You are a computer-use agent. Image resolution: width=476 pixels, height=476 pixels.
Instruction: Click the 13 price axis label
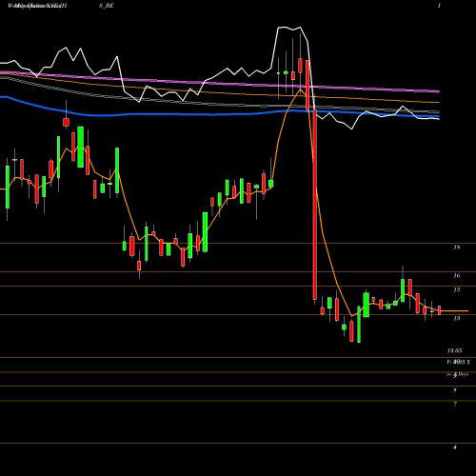tap(457, 318)
